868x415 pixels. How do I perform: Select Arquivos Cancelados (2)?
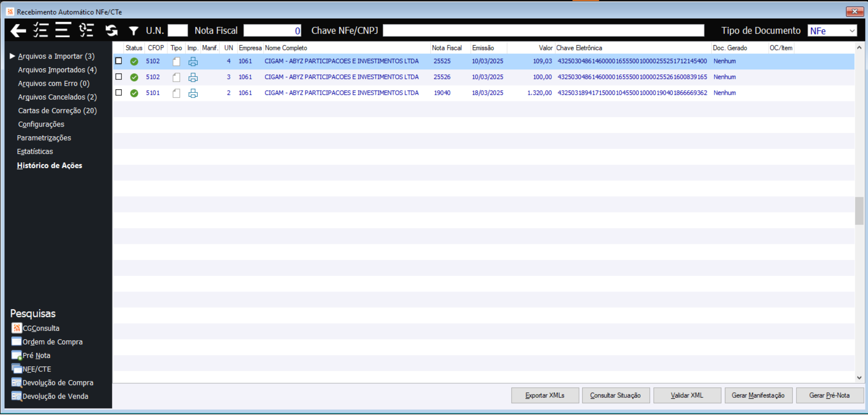57,97
